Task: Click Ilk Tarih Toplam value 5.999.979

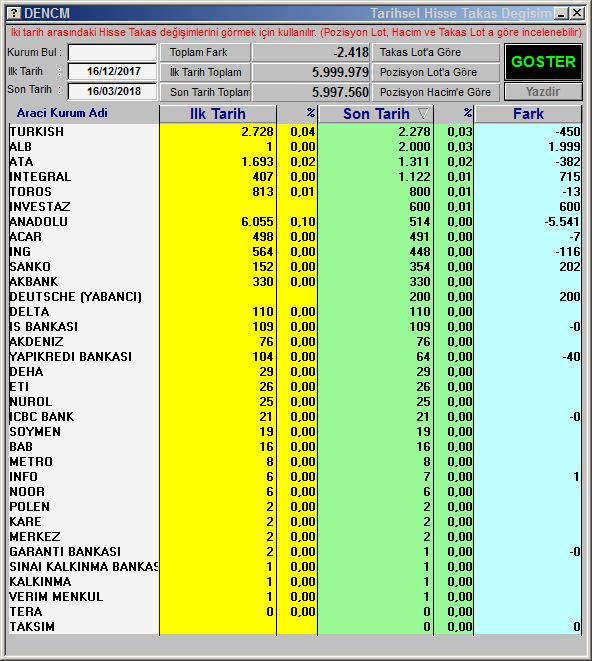Action: (340, 72)
